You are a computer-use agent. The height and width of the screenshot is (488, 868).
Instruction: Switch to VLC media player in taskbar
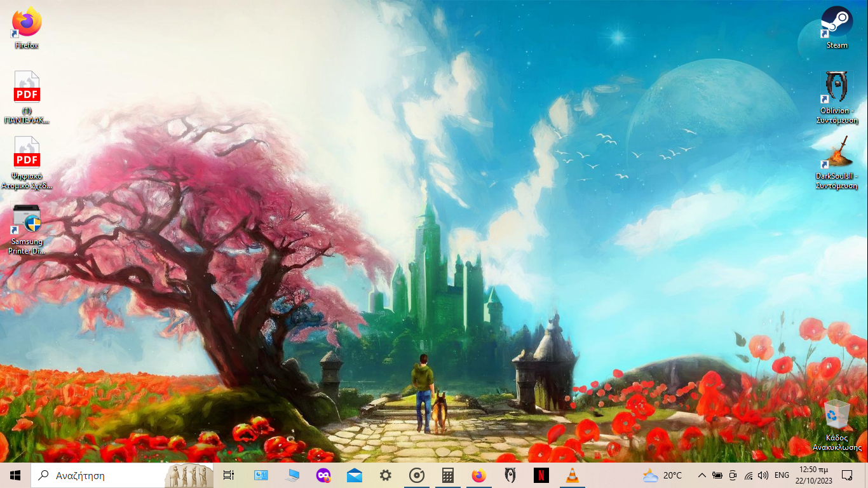tap(572, 475)
